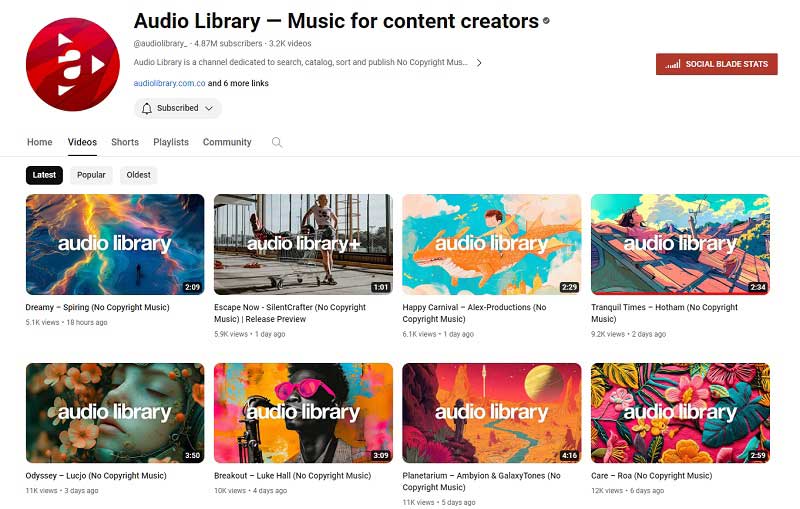The width and height of the screenshot is (800, 509).
Task: Select the Latest filter chip
Action: (44, 175)
